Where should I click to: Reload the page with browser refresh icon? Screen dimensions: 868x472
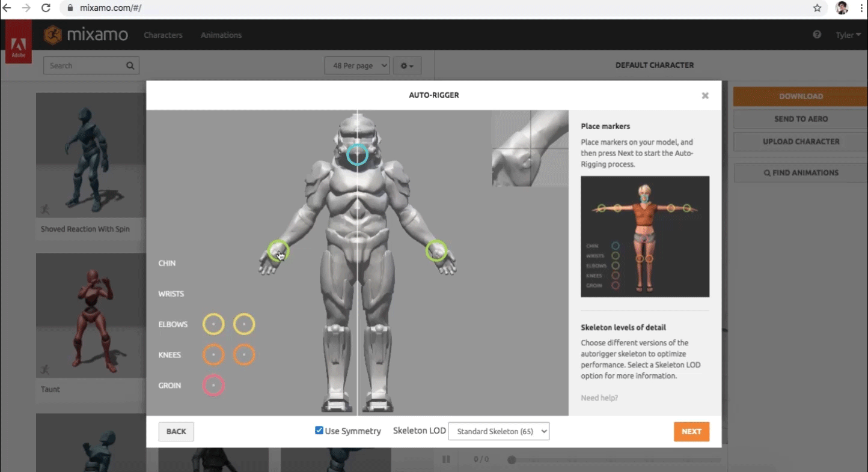pos(46,8)
